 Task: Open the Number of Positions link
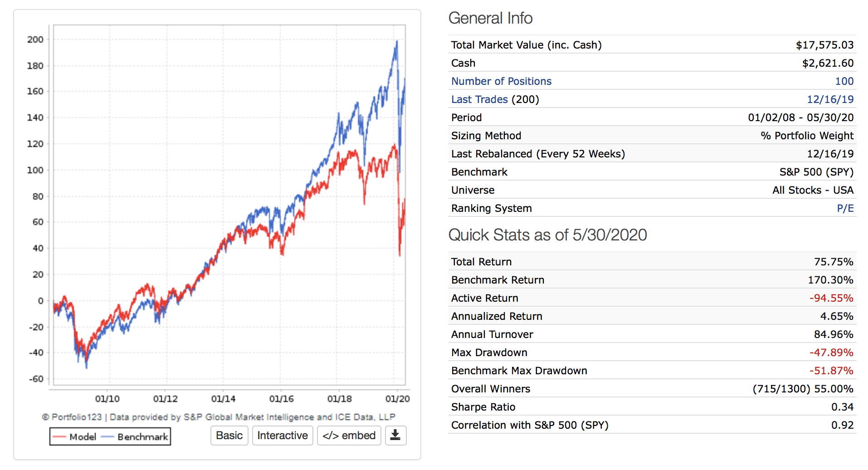click(501, 81)
